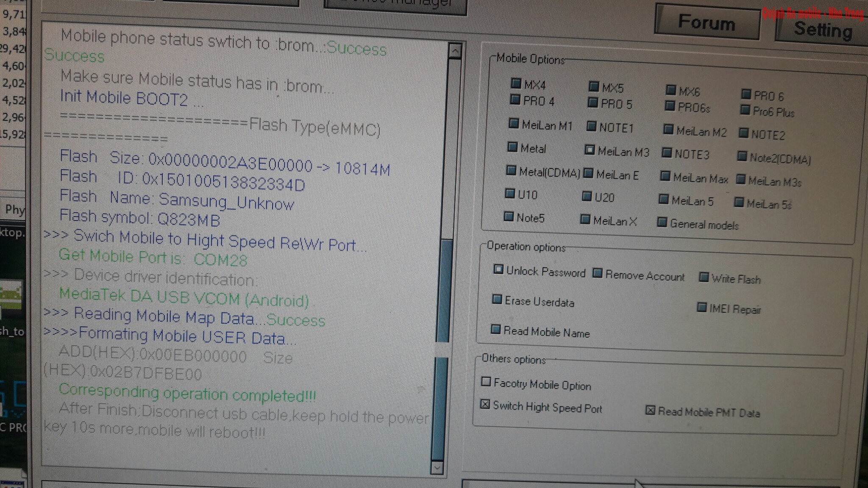Click the 'Init Mobile BOOT2' log line

[131, 98]
